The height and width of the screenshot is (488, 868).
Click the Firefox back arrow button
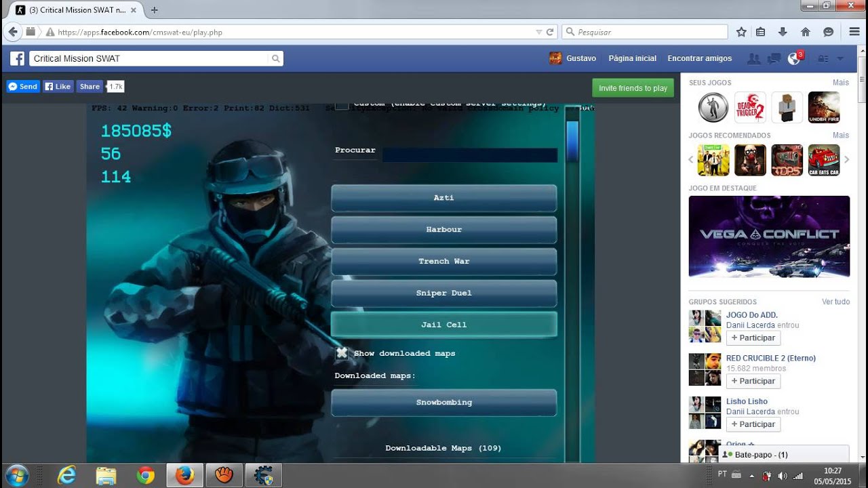[x=13, y=32]
